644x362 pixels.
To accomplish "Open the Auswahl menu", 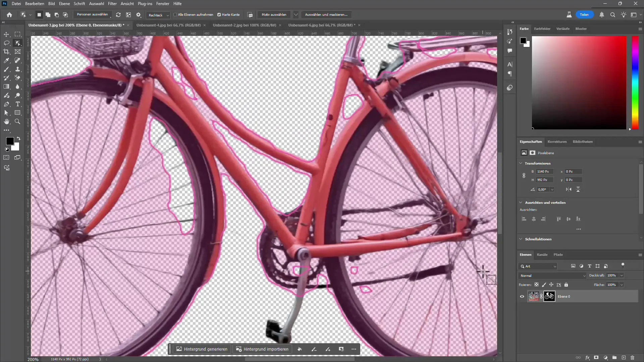I will point(96,4).
